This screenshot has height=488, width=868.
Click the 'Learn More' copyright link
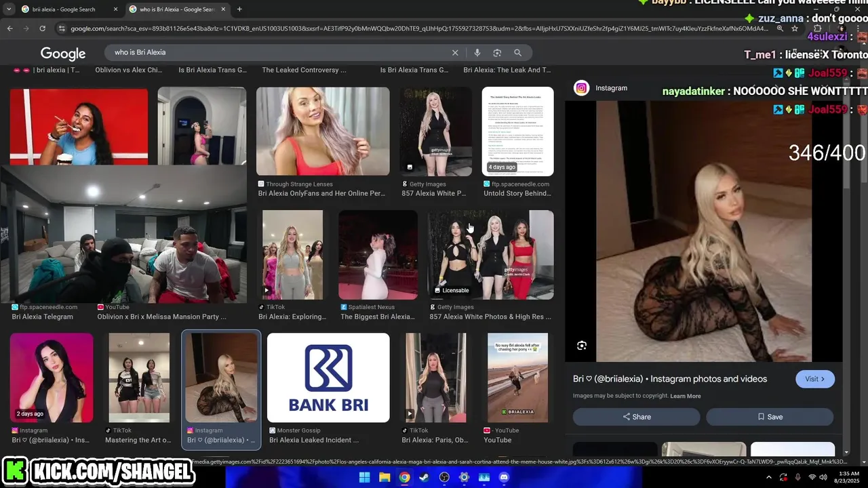click(x=686, y=396)
